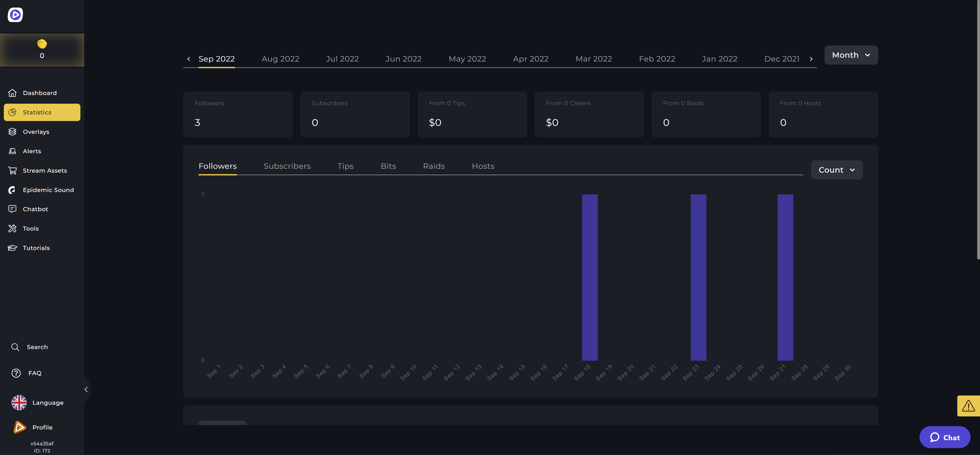Open the Tools section

[30, 228]
